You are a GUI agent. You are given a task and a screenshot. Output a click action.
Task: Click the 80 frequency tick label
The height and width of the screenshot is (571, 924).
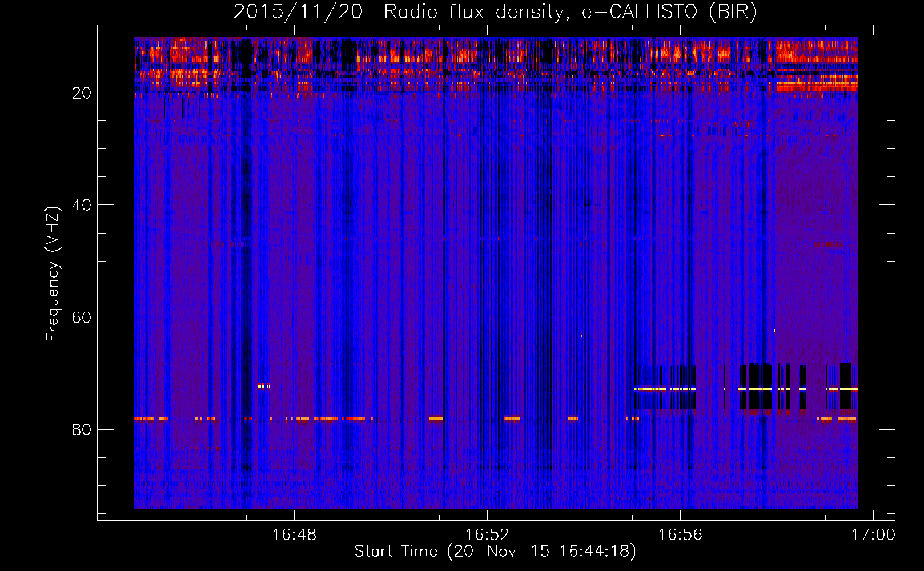coord(82,429)
